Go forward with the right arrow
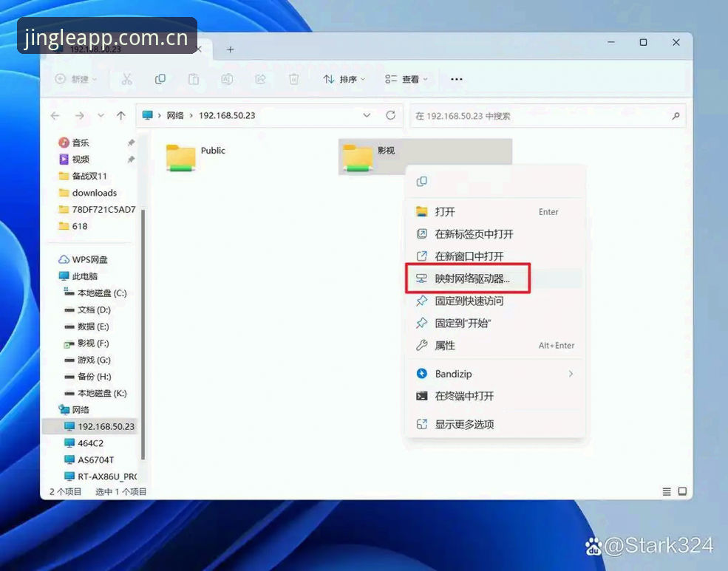The image size is (728, 571). point(79,115)
